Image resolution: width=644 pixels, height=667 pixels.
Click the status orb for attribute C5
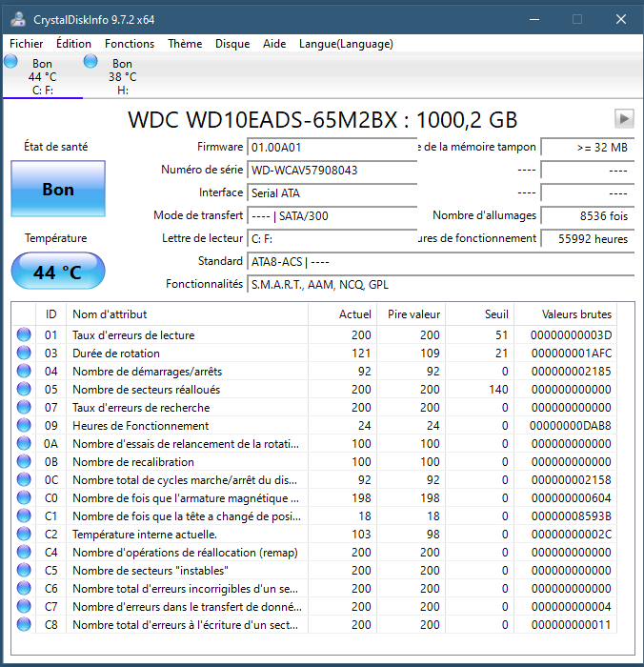click(24, 570)
